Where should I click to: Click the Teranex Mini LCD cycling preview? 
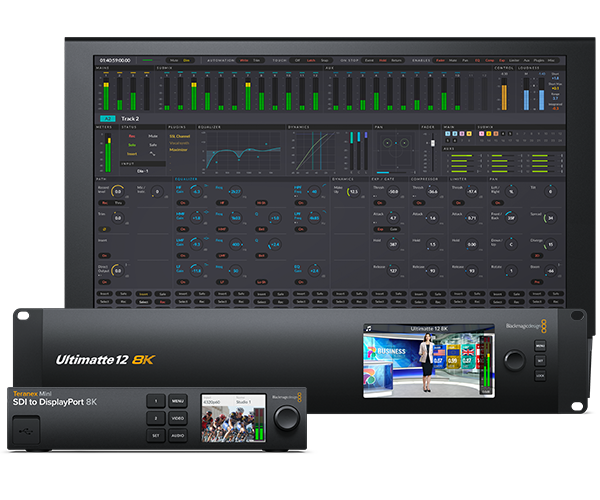[233, 419]
